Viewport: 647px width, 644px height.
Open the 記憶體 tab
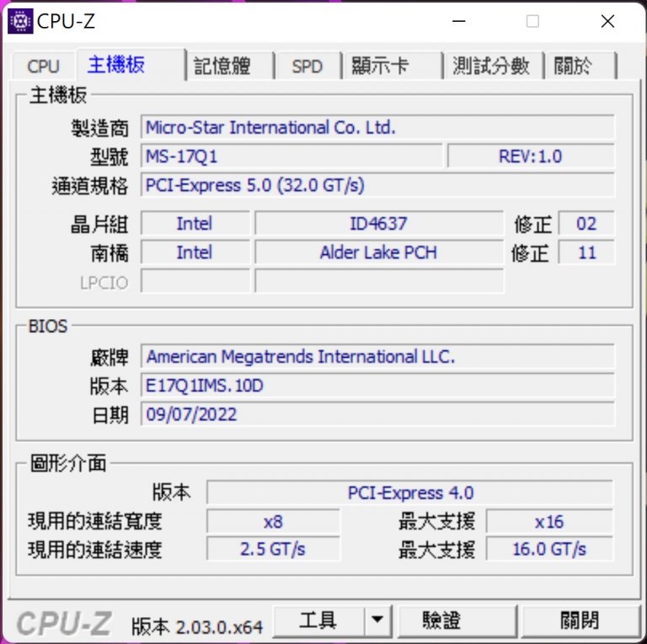click(230, 66)
